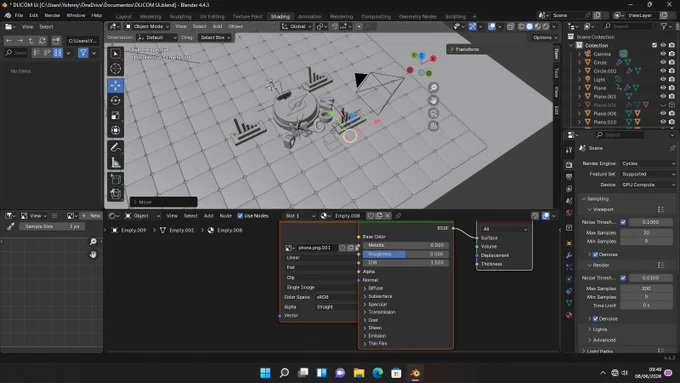680x383 pixels.
Task: Select the Transform tool
Action: (115, 130)
